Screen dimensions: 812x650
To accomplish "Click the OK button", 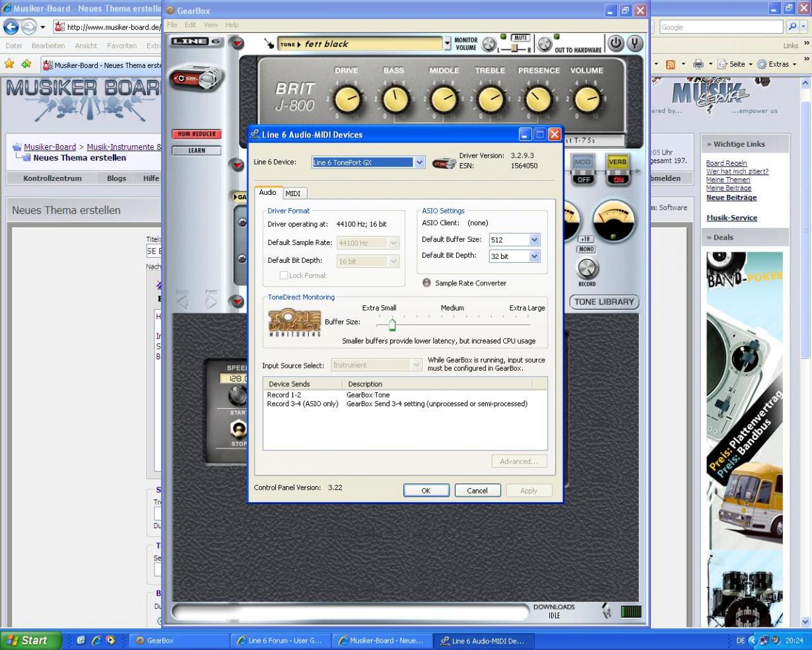I will (426, 491).
